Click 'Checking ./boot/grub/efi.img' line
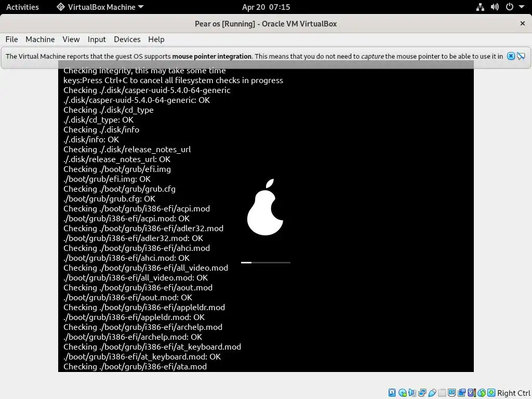The image size is (532, 399). 117,169
